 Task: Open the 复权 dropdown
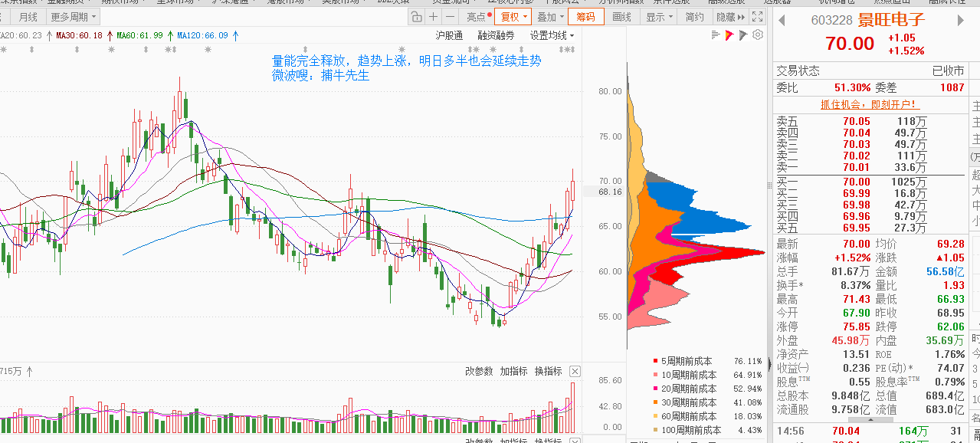click(513, 16)
